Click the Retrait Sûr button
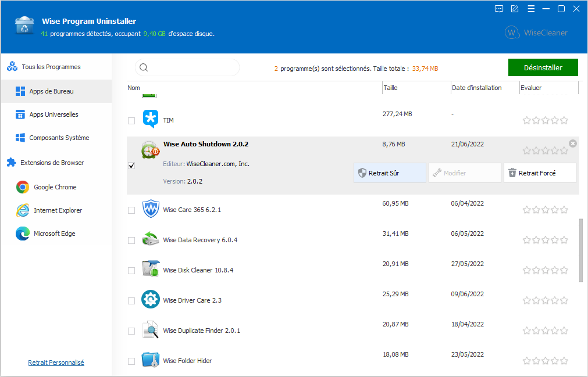Image resolution: width=588 pixels, height=377 pixels. click(x=390, y=173)
